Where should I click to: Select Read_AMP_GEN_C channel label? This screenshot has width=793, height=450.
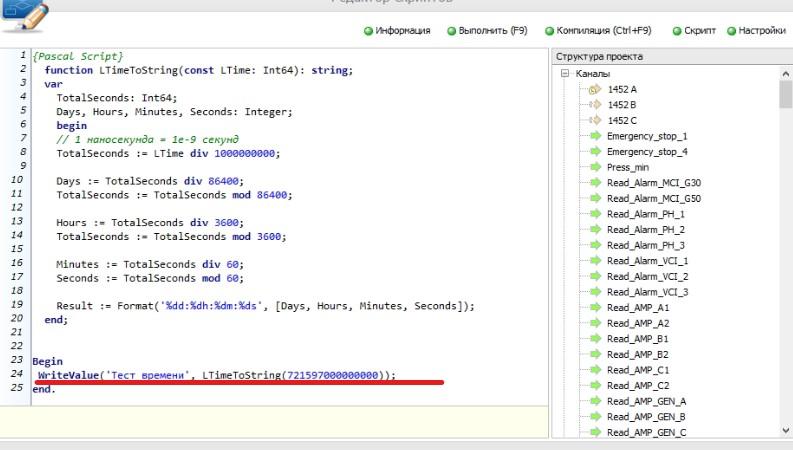647,433
